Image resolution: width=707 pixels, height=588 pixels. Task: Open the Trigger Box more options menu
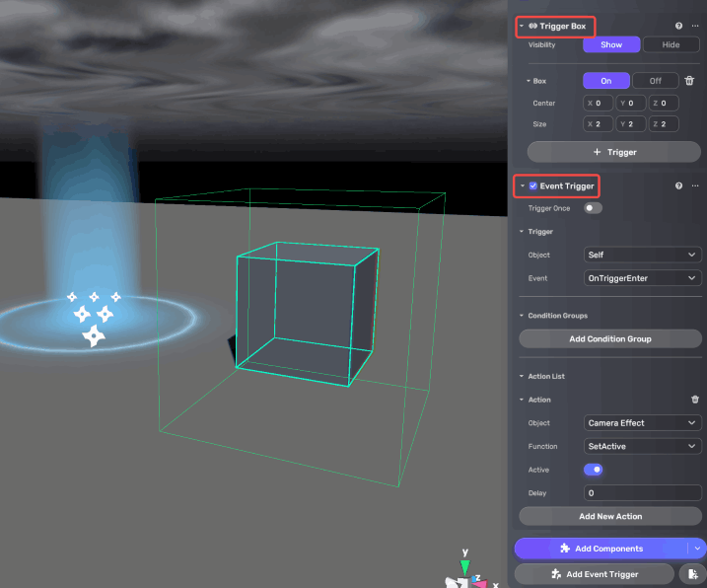(695, 26)
